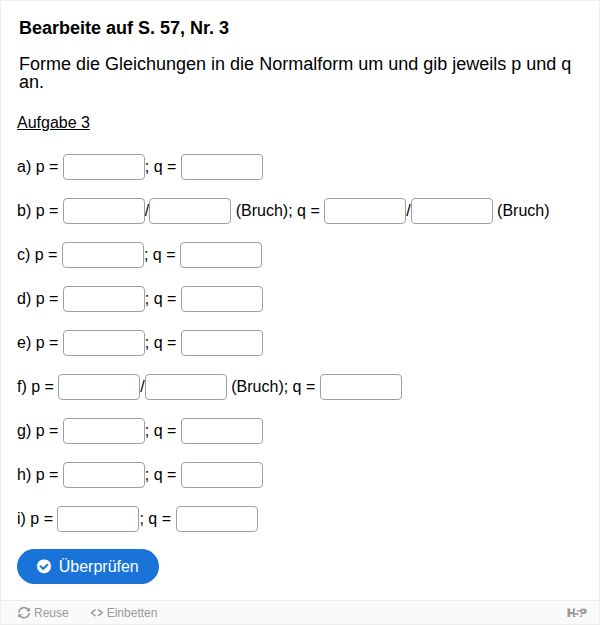Open the Reuse link
The height and width of the screenshot is (625, 600).
[44, 613]
